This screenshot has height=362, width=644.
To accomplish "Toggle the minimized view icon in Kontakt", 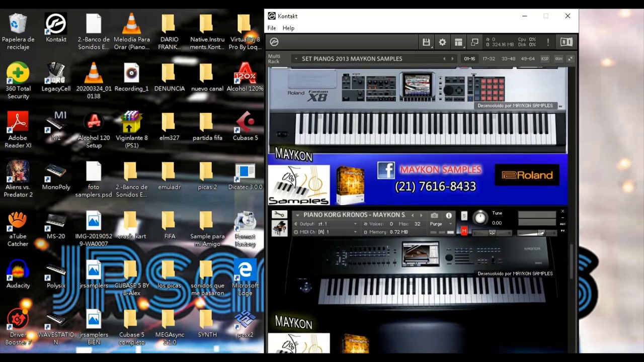I will point(474,42).
